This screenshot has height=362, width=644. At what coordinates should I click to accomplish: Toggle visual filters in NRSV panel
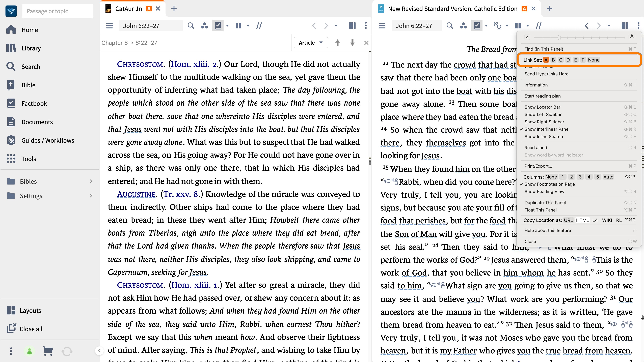click(x=477, y=26)
